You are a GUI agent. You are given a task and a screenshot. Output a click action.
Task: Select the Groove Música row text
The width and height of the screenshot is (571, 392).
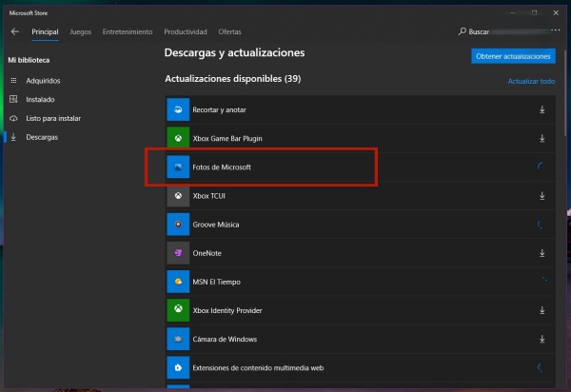coord(216,225)
